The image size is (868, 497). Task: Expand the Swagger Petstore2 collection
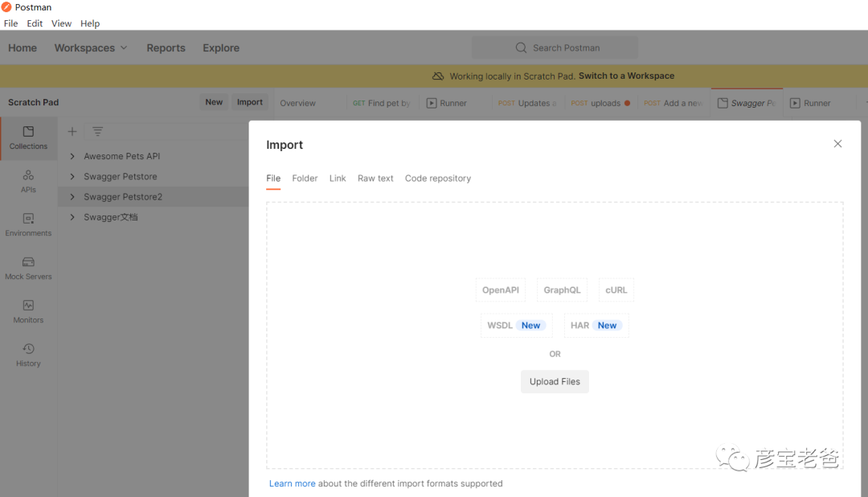tap(72, 197)
